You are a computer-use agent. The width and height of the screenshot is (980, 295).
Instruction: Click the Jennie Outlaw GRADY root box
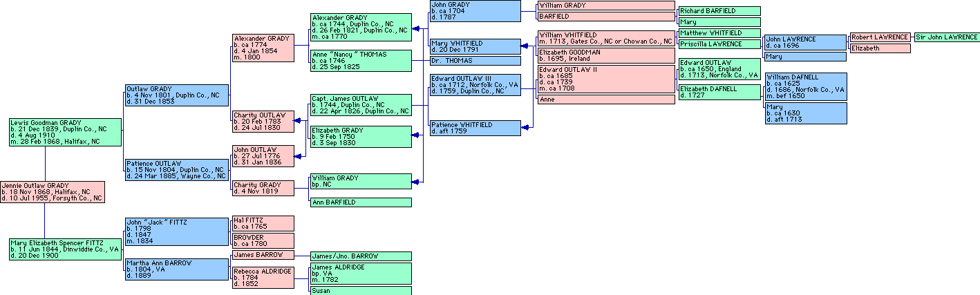point(53,191)
